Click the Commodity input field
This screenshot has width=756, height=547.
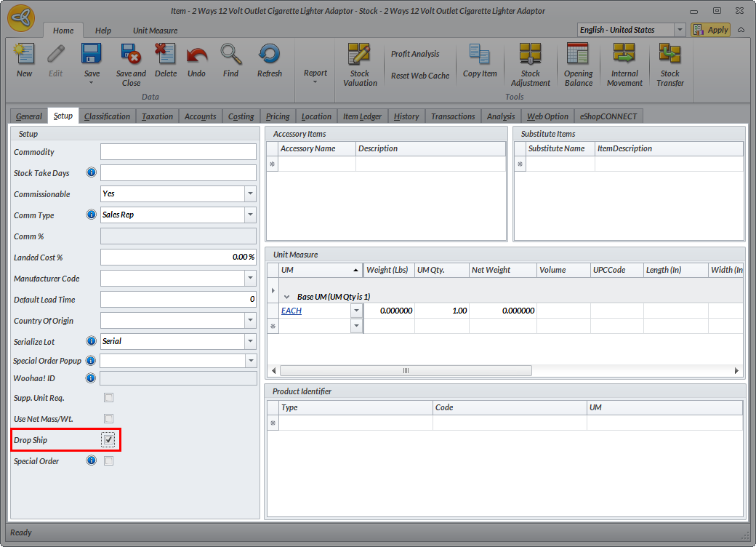pyautogui.click(x=178, y=152)
